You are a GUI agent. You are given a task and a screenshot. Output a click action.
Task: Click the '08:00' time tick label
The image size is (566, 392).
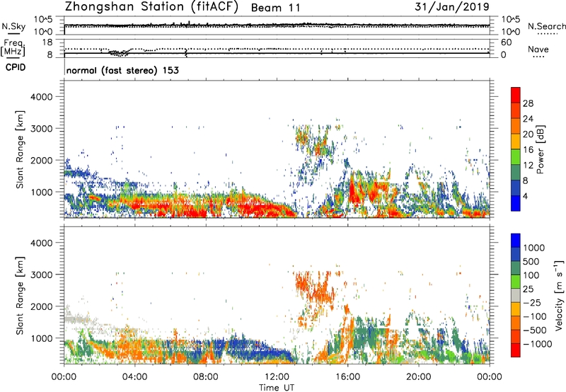pyautogui.click(x=206, y=377)
